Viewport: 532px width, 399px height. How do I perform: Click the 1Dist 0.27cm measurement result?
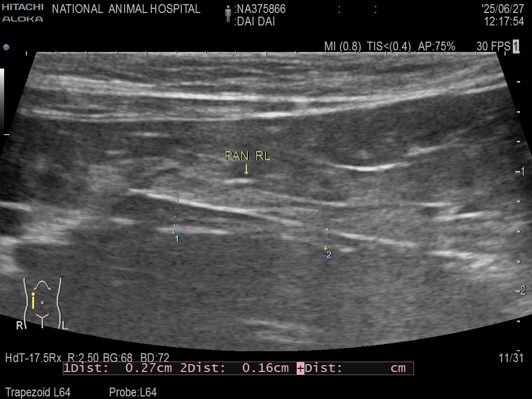[117, 368]
